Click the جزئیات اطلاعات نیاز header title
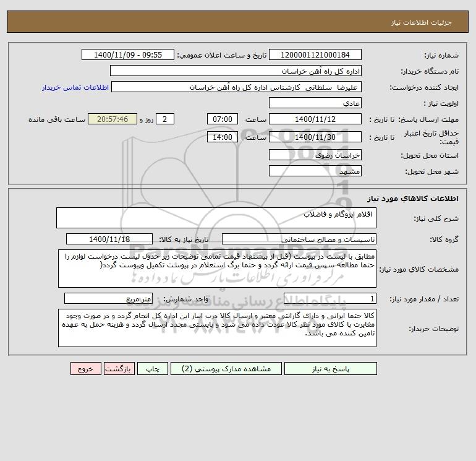This screenshot has width=476, height=461. tap(422, 22)
